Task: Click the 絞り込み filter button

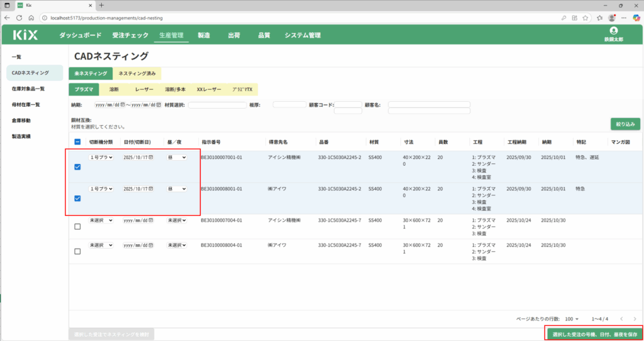Action: pyautogui.click(x=625, y=124)
